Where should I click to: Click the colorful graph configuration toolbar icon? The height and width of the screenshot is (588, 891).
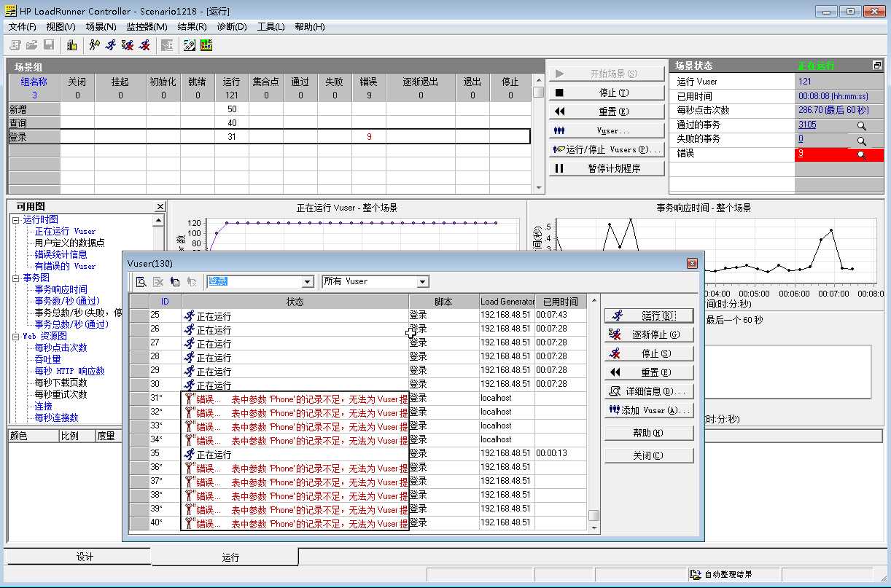(x=206, y=45)
